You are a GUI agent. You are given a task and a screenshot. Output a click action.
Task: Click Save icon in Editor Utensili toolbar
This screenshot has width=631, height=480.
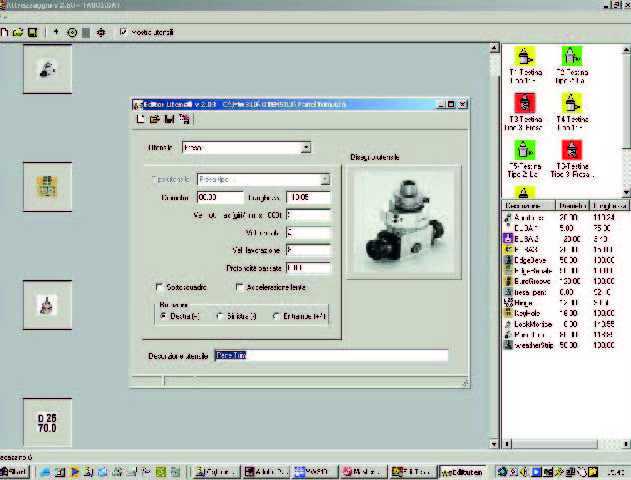(x=169, y=119)
